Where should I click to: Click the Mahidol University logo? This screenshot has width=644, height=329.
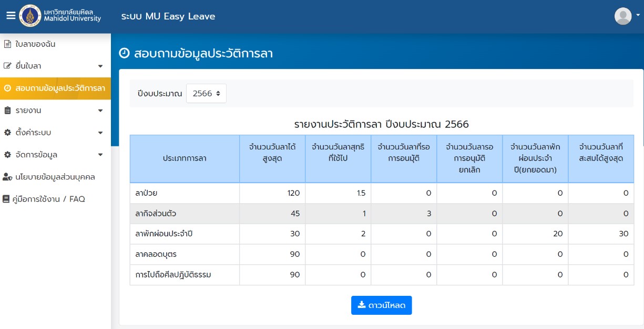pyautogui.click(x=30, y=16)
